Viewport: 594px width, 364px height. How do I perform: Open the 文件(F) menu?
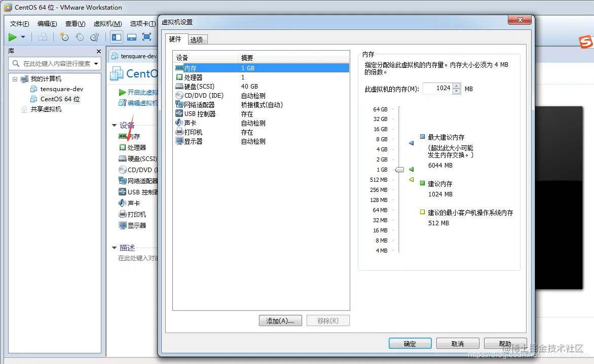(19, 24)
